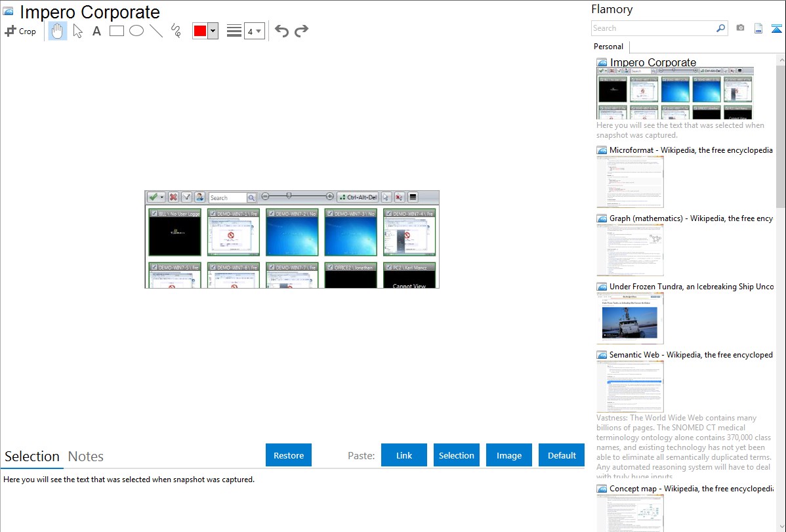Toggle the DEMO-WIN7-2 checkbox
Viewport: 786px width, 532px height.
point(272,214)
